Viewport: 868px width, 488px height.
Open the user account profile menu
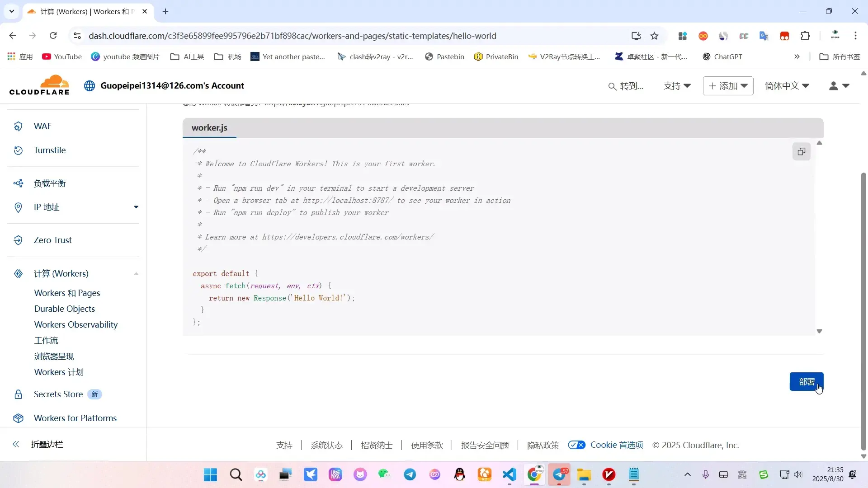point(839,86)
